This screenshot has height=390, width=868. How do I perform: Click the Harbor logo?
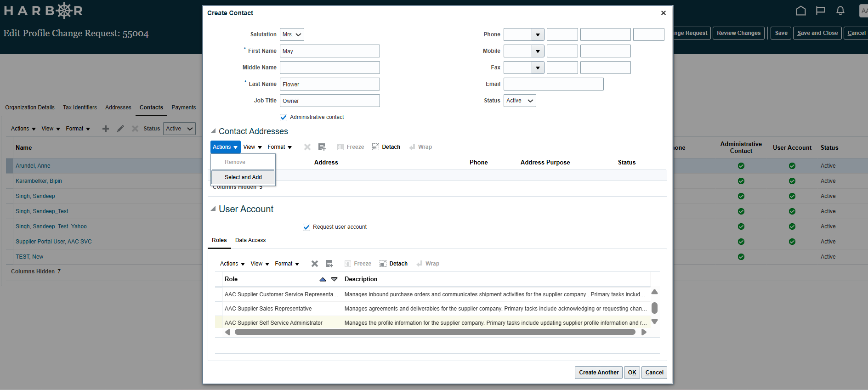click(x=43, y=11)
